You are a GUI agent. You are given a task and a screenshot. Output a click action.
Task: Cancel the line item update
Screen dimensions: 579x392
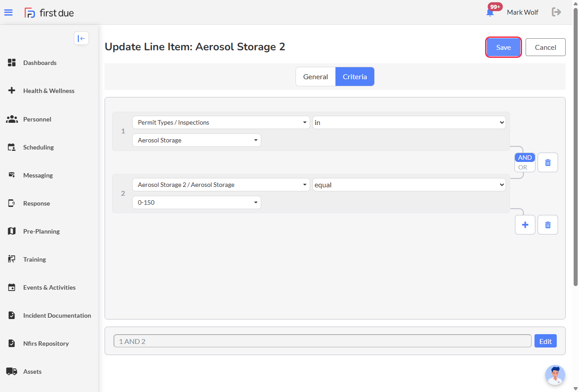546,47
